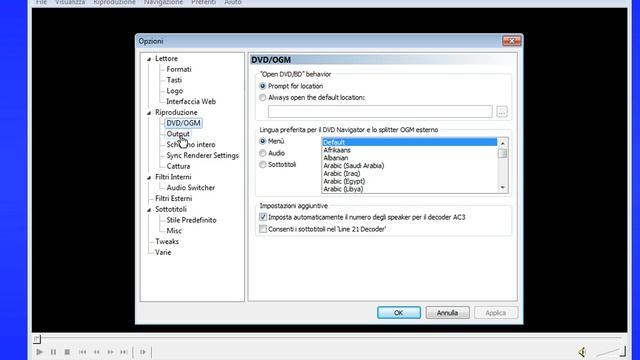Open the Visualizza menu

click(x=70, y=2)
